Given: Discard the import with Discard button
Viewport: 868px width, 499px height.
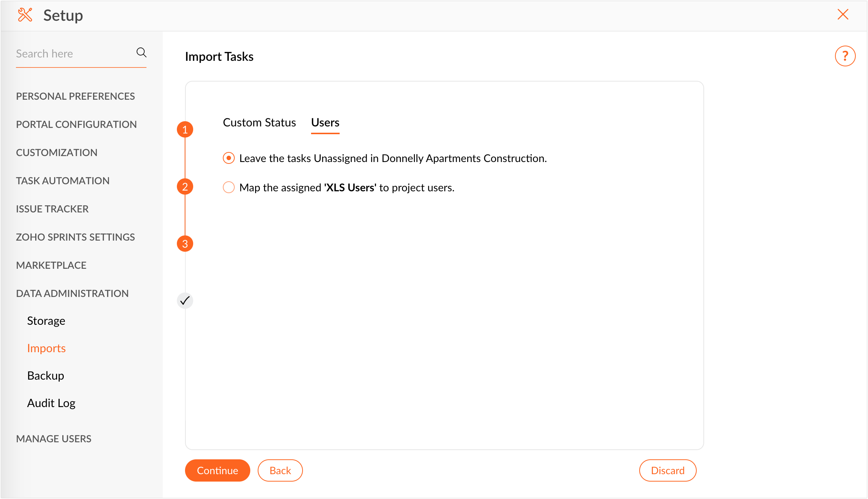Looking at the screenshot, I should [667, 470].
